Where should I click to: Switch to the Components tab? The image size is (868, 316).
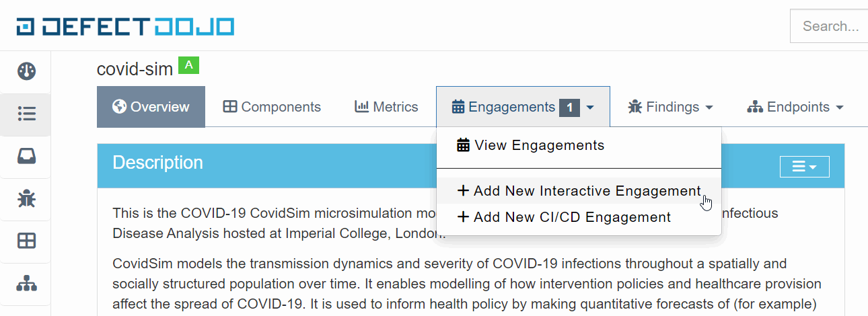(272, 107)
